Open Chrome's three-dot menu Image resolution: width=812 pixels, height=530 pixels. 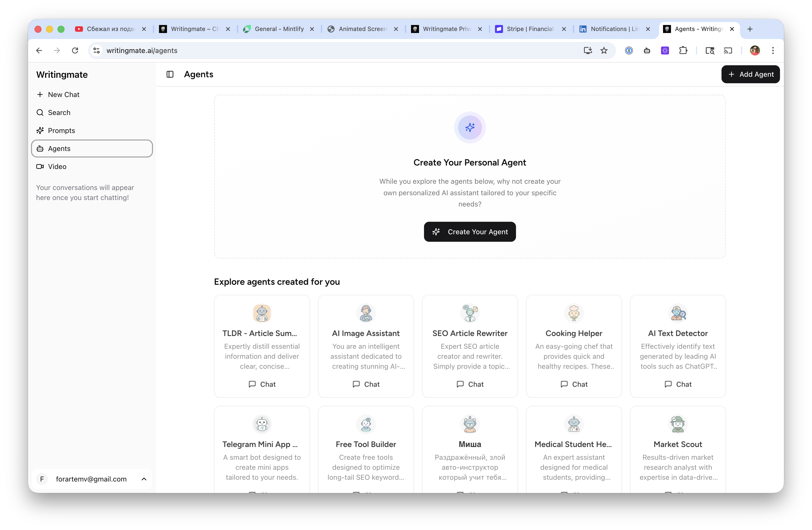(x=773, y=50)
